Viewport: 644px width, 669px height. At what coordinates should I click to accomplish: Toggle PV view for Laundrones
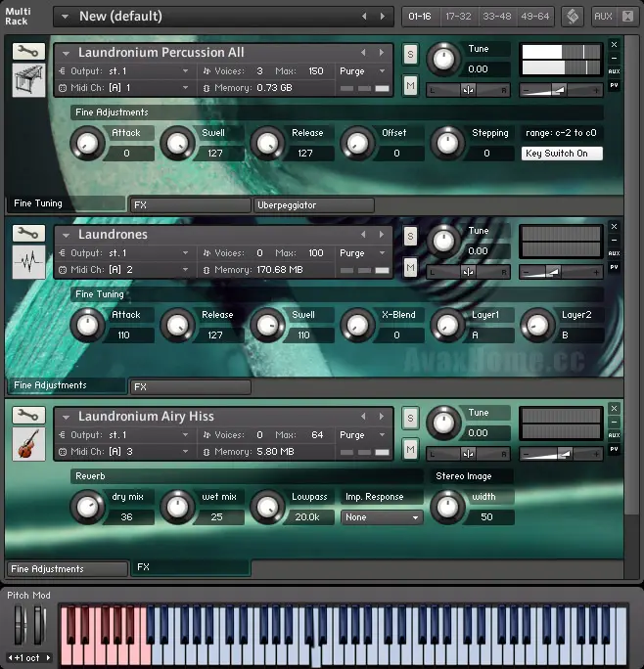[x=614, y=267]
